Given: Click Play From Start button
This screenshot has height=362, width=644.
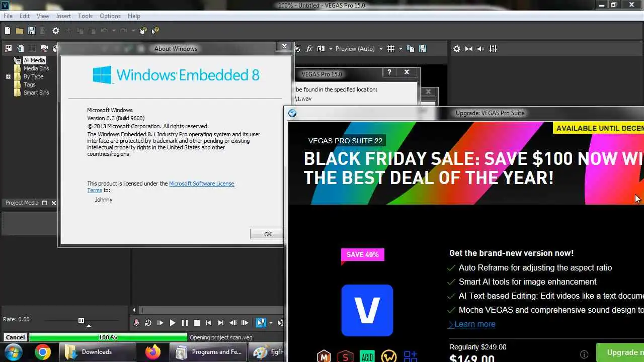Looking at the screenshot, I should click(x=160, y=323).
